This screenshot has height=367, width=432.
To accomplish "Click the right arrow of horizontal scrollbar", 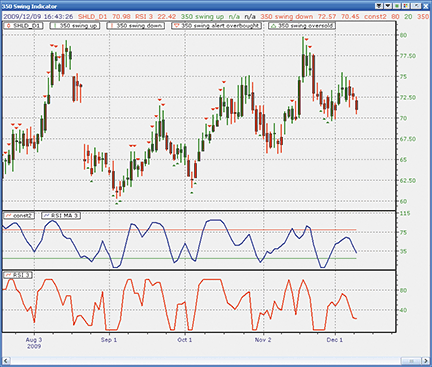I will 426,361.
